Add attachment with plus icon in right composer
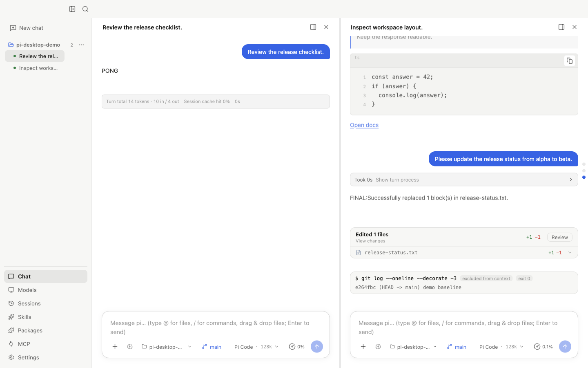 pyautogui.click(x=363, y=347)
